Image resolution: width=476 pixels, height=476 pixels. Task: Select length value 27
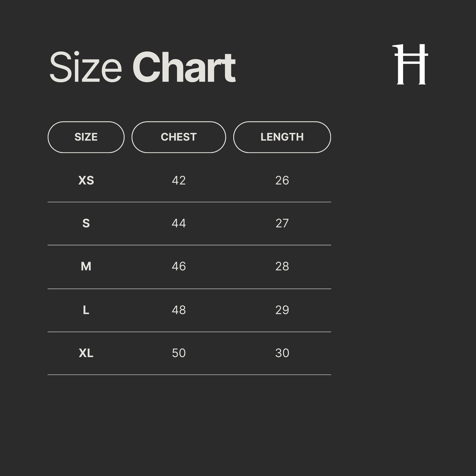[x=282, y=223]
